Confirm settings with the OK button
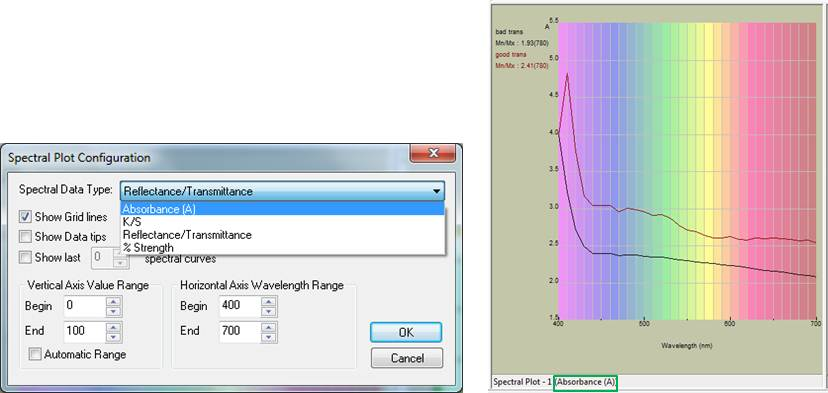Image resolution: width=828 pixels, height=393 pixels. (406, 333)
